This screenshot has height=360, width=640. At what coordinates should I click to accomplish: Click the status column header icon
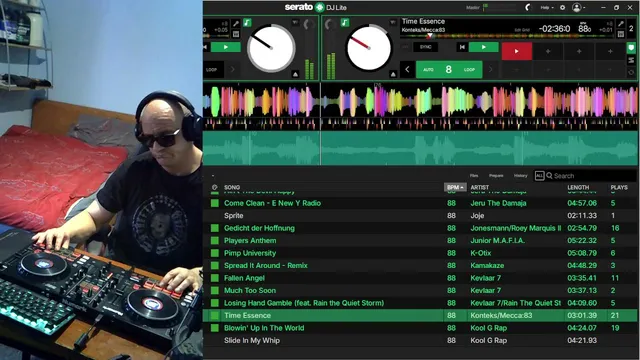[x=215, y=187]
